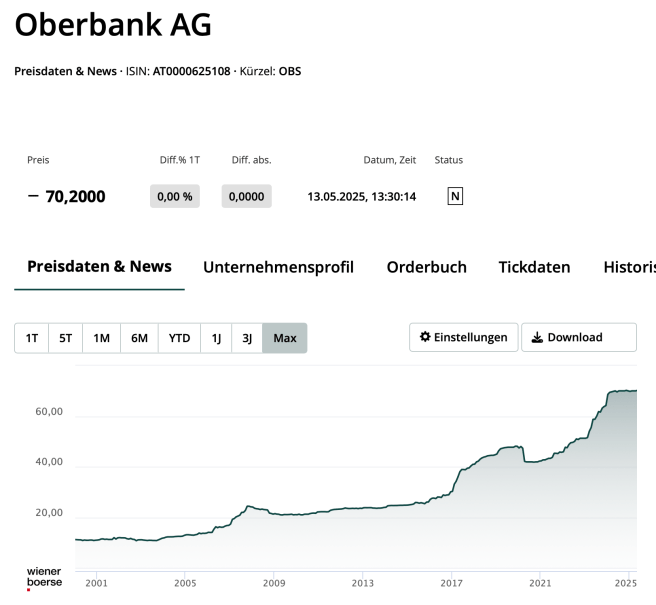Open the Orderbuch tab
Screen dimensions: 656x605
426,268
